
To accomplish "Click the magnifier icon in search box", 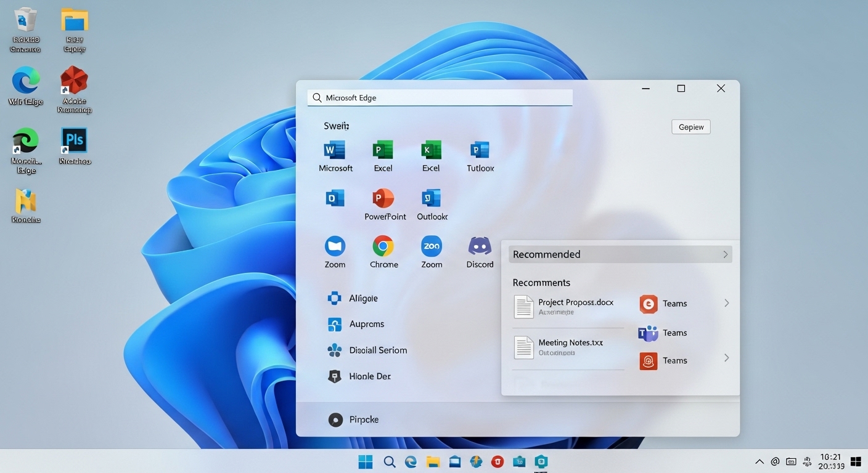I will (317, 97).
